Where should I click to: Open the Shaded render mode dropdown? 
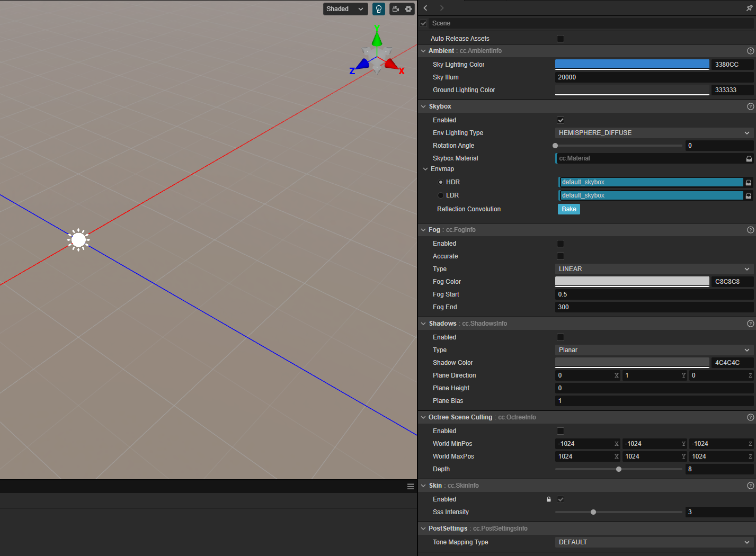pos(345,9)
